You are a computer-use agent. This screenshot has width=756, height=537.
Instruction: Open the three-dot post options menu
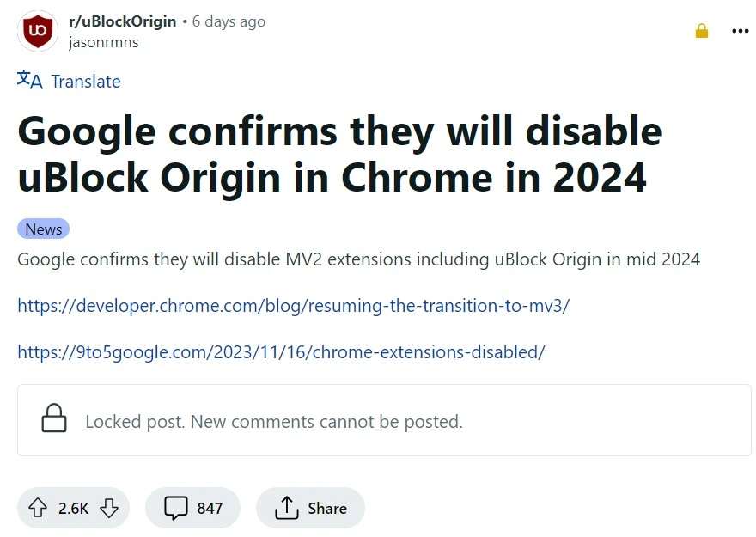[x=740, y=31]
